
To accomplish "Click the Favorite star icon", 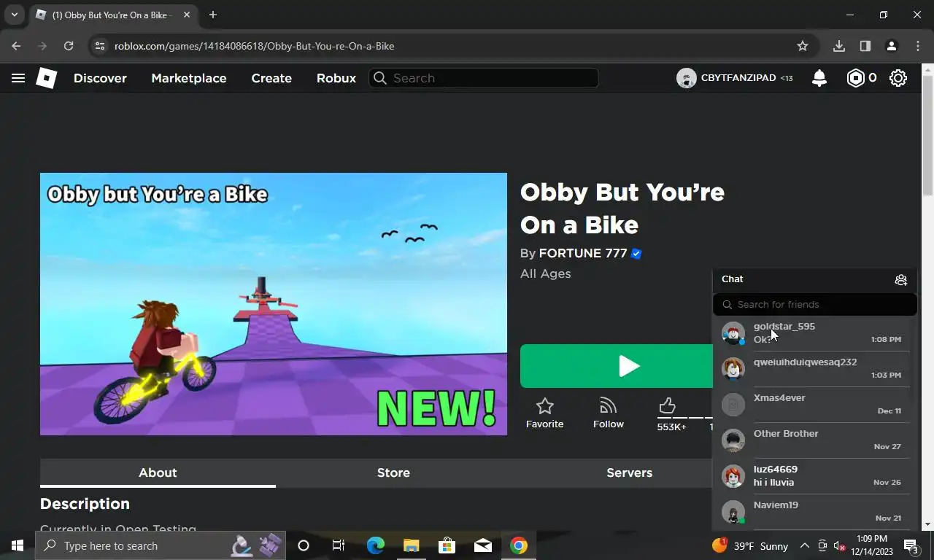I will (545, 406).
